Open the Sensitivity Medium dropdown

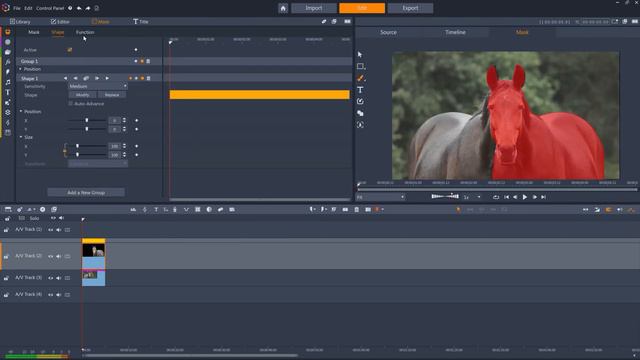pyautogui.click(x=98, y=87)
